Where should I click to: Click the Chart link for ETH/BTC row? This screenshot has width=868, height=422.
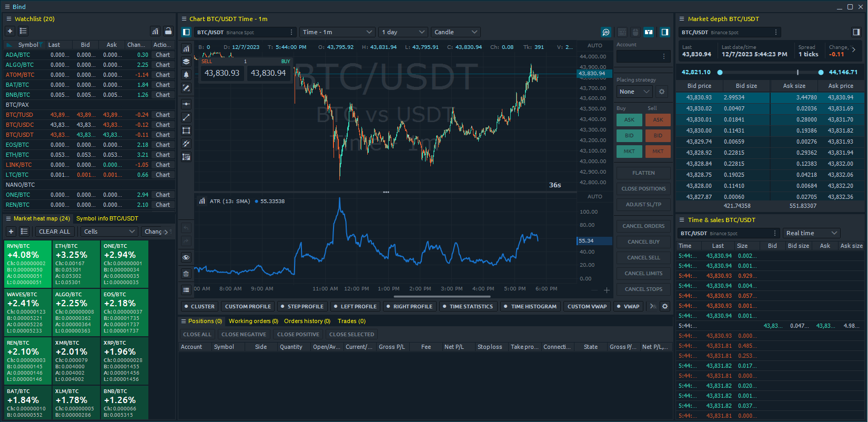pyautogui.click(x=163, y=155)
